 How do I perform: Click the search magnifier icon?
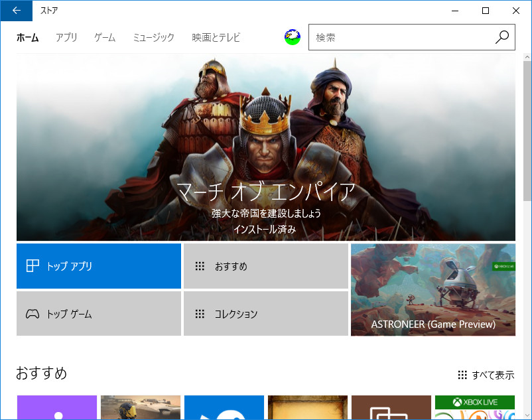(x=501, y=37)
